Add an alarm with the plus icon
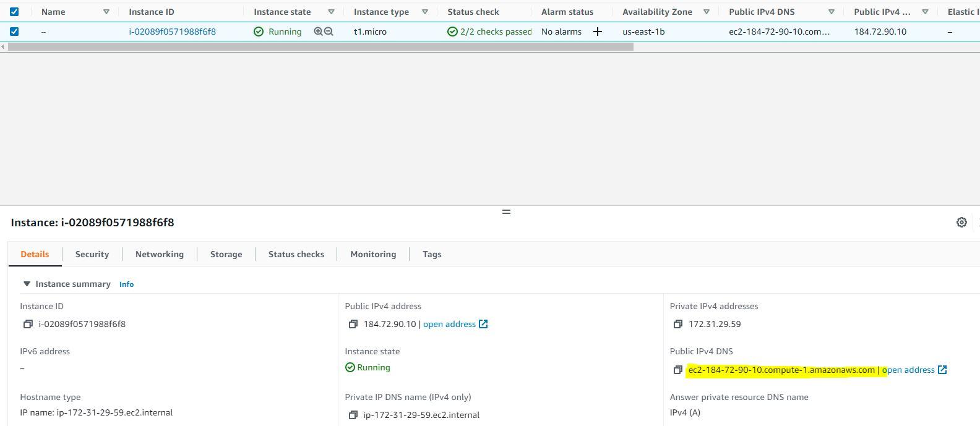980x426 pixels. (598, 32)
